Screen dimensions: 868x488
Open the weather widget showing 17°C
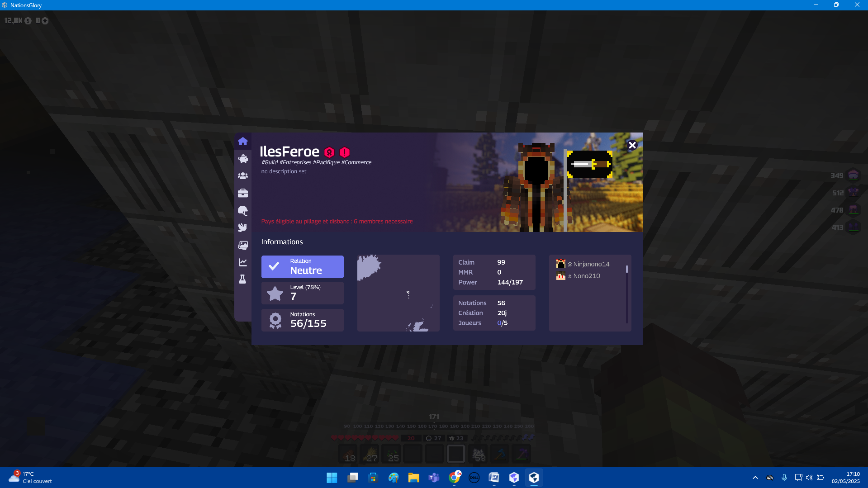click(x=31, y=478)
